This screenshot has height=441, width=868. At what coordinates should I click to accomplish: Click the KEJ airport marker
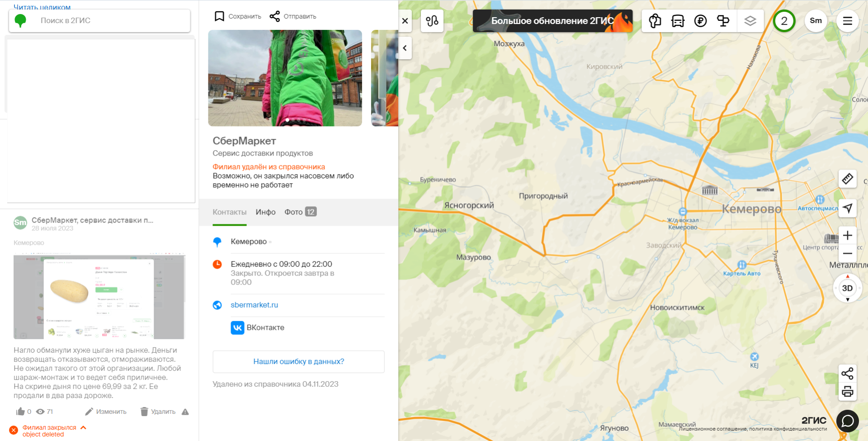click(x=754, y=357)
